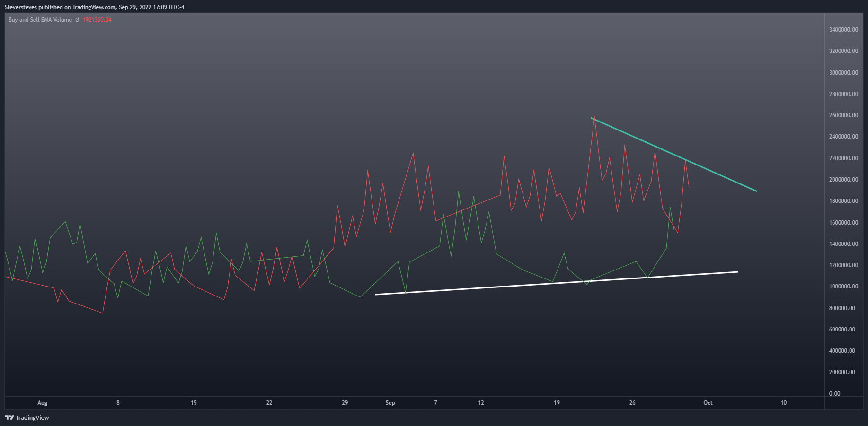Click the 3400000.00 price axis label

(x=843, y=30)
